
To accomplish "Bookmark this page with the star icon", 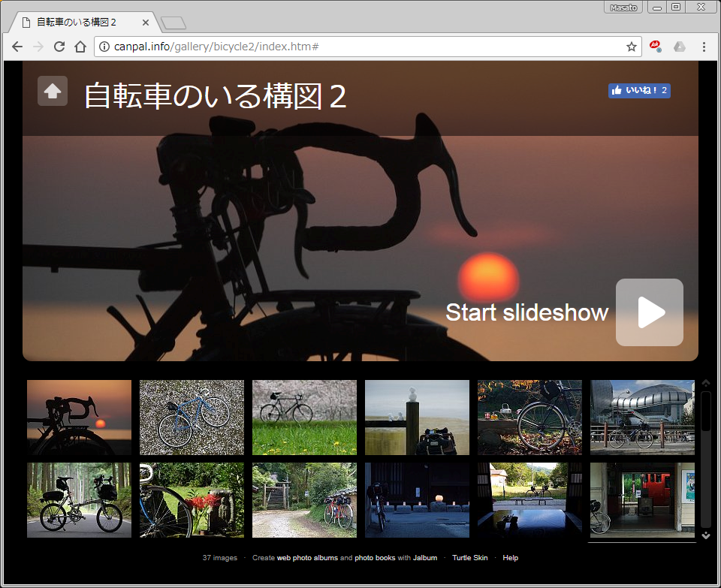I will click(632, 47).
